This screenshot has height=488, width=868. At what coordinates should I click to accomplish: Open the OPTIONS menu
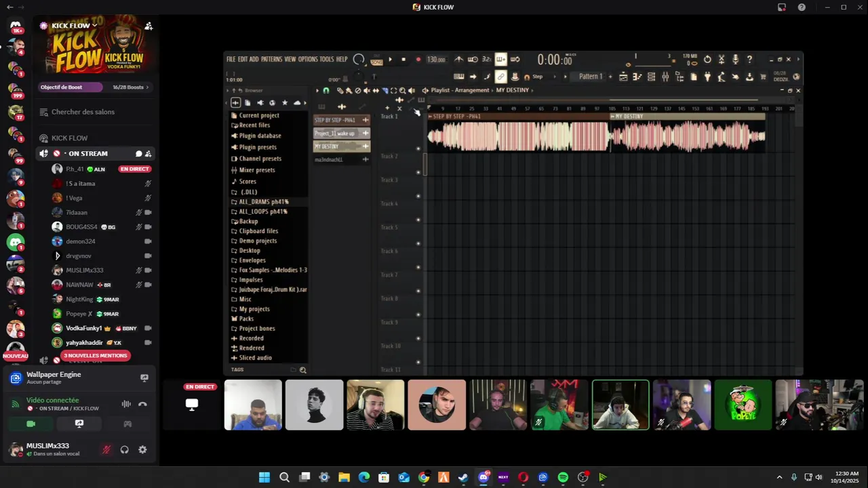(308, 60)
